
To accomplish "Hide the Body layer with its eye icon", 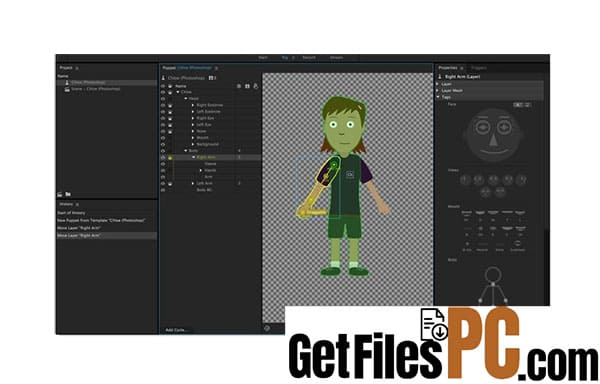I will [x=163, y=151].
